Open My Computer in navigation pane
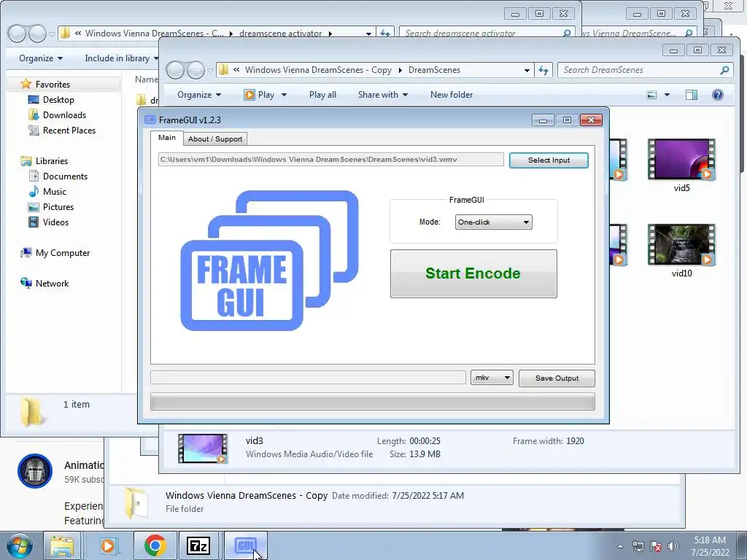This screenshot has height=560, width=747. click(x=63, y=253)
